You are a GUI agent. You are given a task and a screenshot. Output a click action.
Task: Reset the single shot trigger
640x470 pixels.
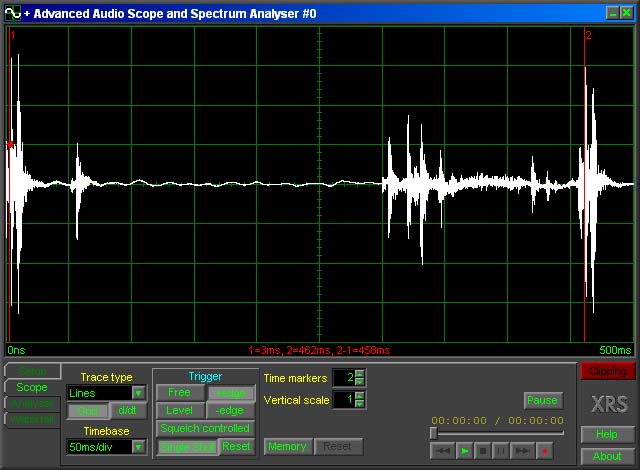click(236, 447)
